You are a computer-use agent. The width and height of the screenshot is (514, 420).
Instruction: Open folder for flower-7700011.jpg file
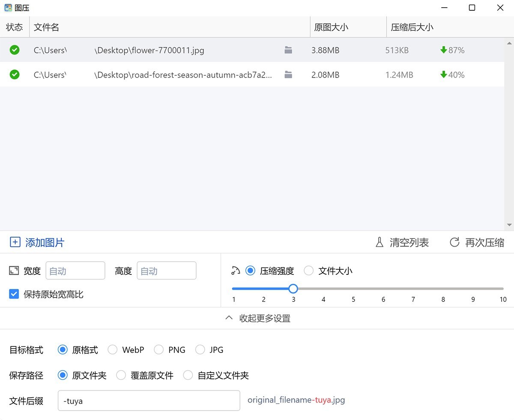[x=288, y=50]
